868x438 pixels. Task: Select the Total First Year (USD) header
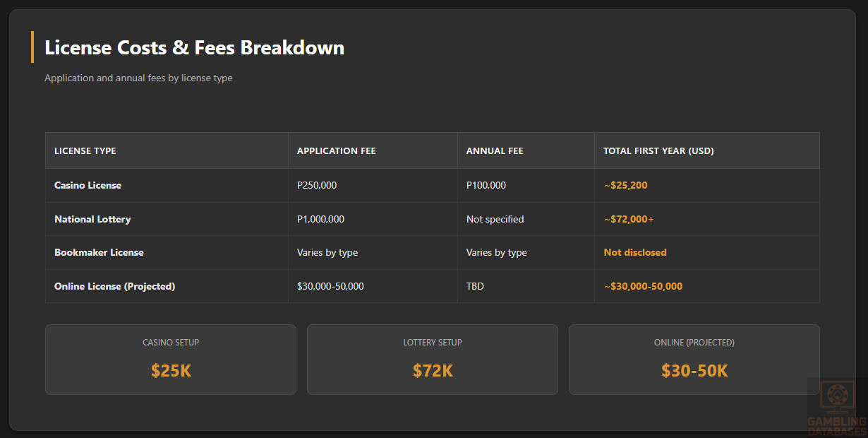pyautogui.click(x=658, y=151)
